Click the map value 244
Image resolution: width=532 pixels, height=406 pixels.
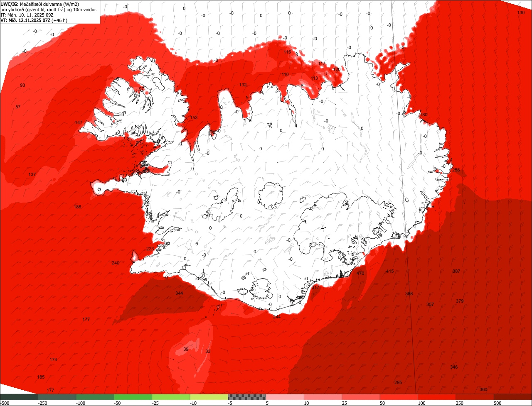(277, 317)
